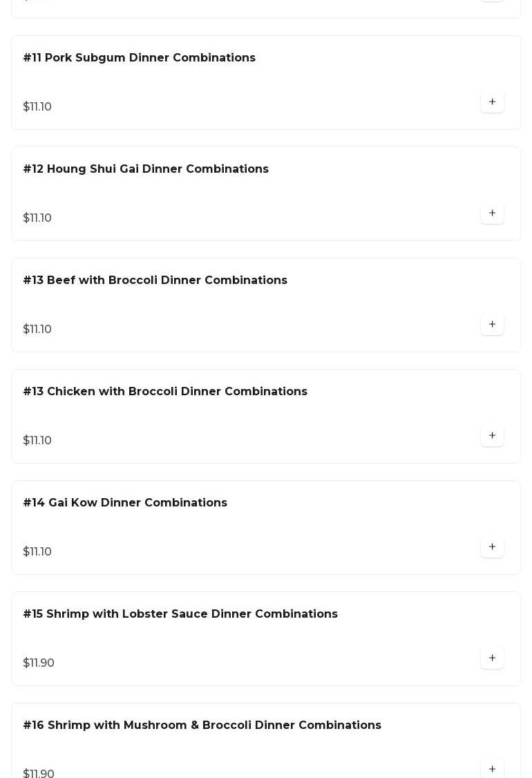View #13 Chicken with Broccoli Dinner Combinations

[165, 392]
